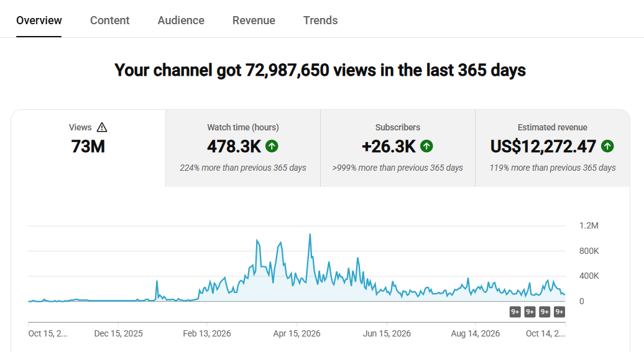Click the US$12,272.47 revenue value

tap(543, 147)
